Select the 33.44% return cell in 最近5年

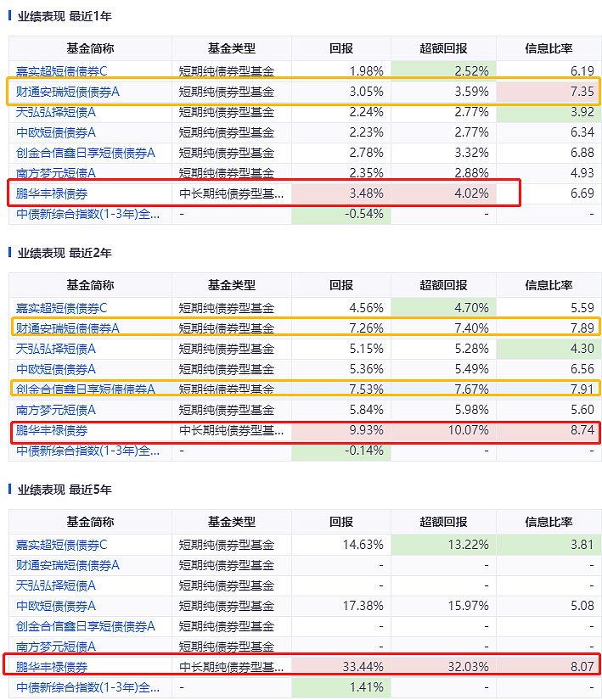click(x=341, y=668)
